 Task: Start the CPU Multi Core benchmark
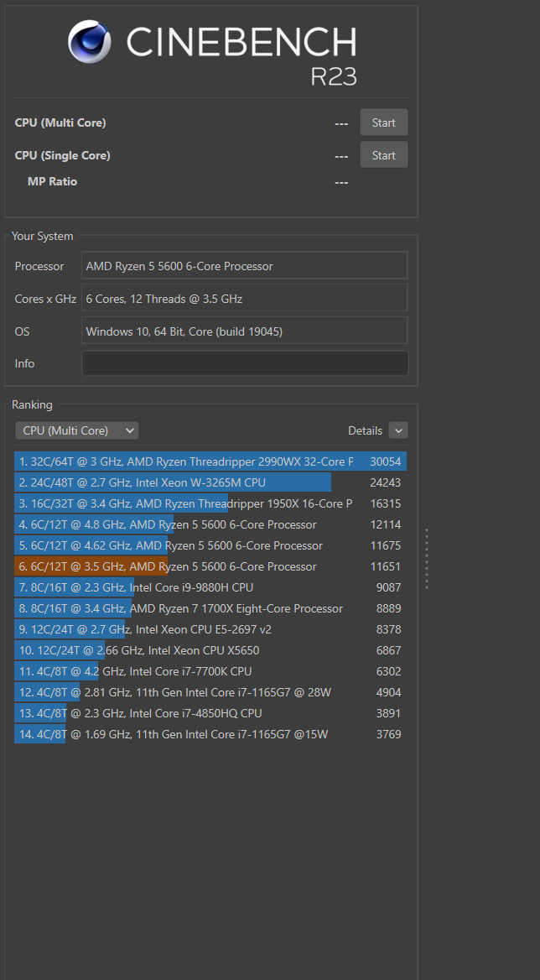coord(384,122)
